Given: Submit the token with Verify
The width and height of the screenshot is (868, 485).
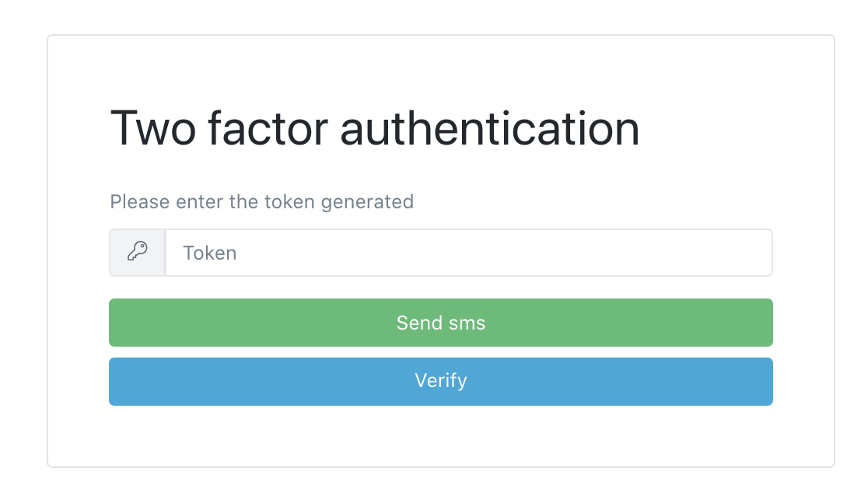Looking at the screenshot, I should pos(440,382).
